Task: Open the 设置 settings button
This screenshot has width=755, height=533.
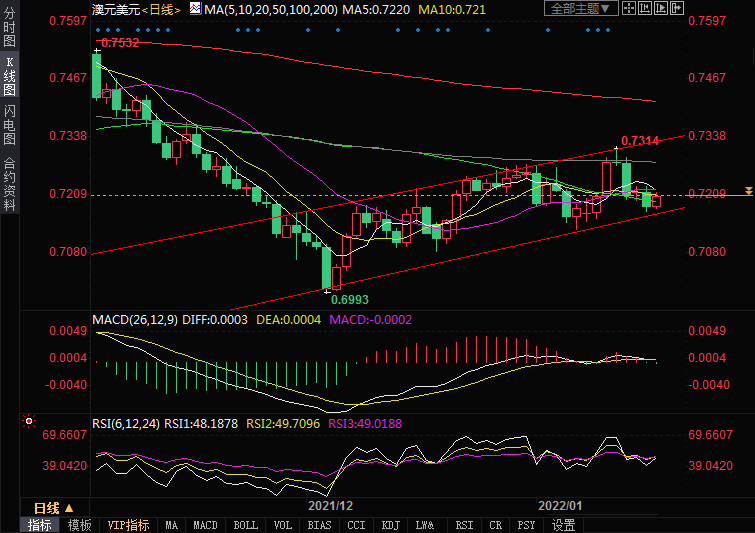Action: click(x=563, y=525)
